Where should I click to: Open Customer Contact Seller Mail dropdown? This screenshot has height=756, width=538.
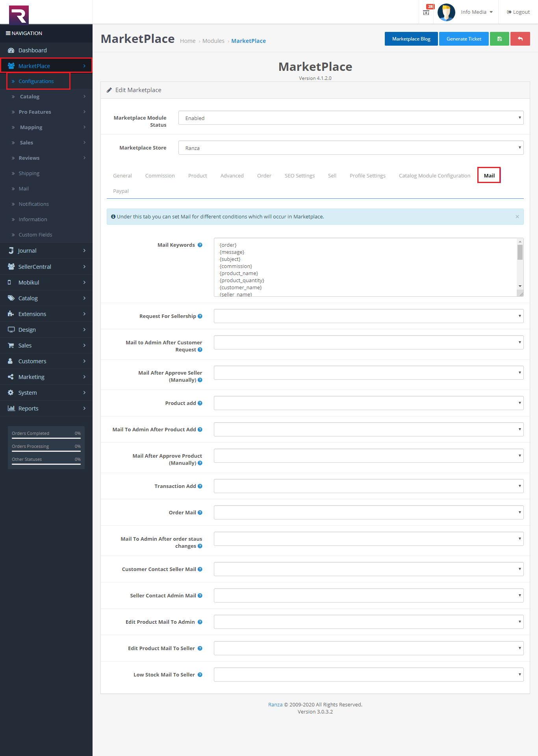[369, 569]
